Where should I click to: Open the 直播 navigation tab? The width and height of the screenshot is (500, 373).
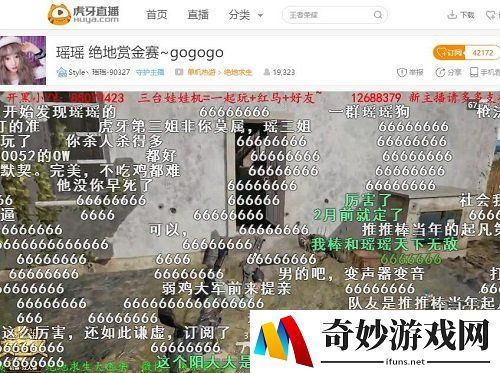198,15
